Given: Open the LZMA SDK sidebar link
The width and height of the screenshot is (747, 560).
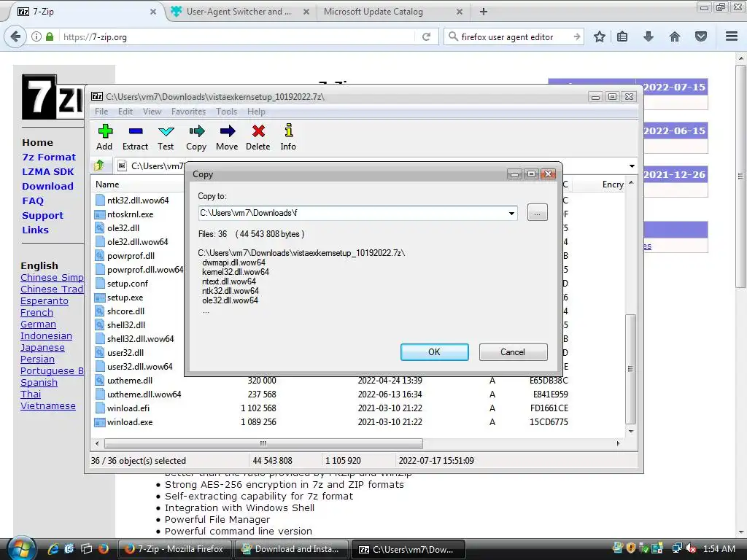Looking at the screenshot, I should coord(47,172).
